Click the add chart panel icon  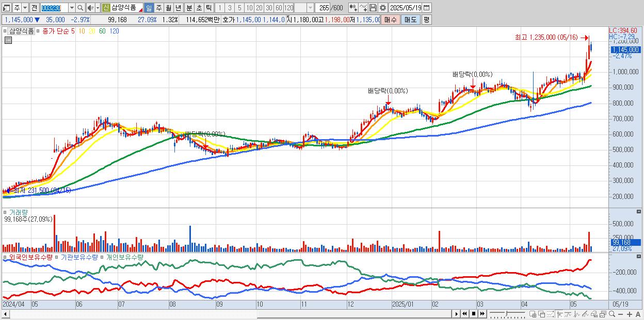[x=533, y=314]
